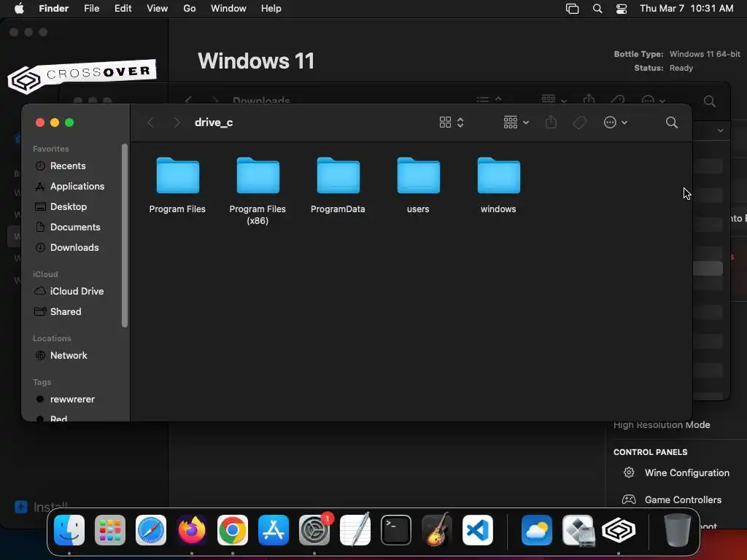747x560 pixels.
Task: Open CrossOver from the Dock
Action: click(x=619, y=530)
